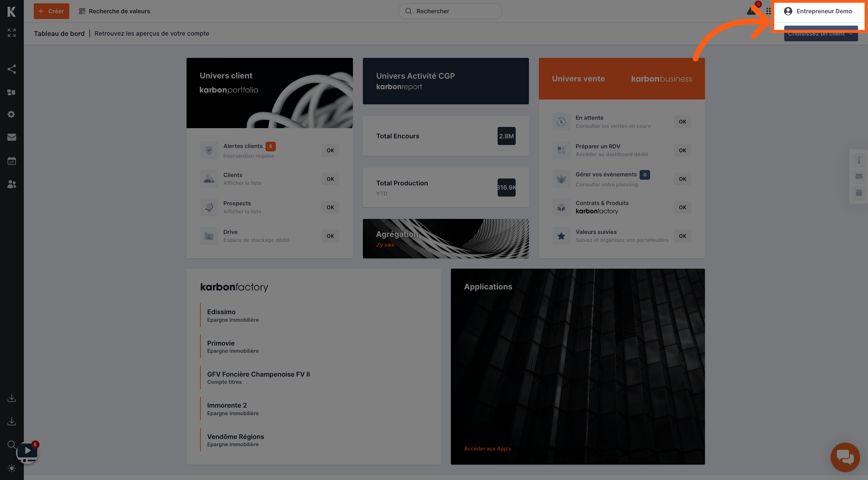Click the En attente clock icon

click(x=561, y=122)
